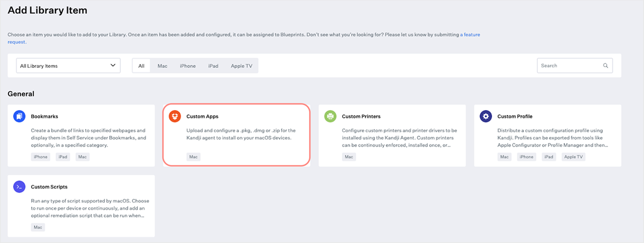
Task: Click the iPhone tag on Bookmarks card
Action: click(41, 157)
